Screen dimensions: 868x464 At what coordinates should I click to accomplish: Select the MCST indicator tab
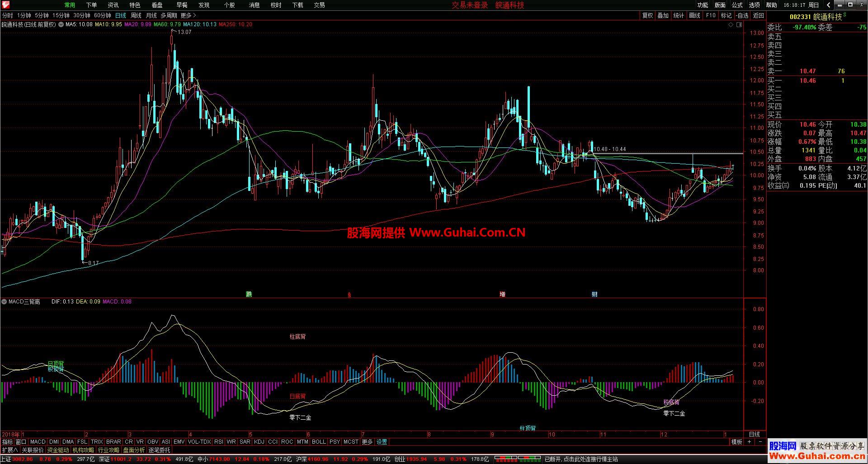351,442
